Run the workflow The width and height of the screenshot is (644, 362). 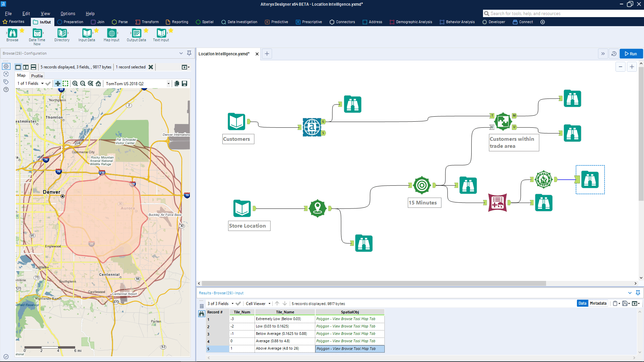click(631, 54)
